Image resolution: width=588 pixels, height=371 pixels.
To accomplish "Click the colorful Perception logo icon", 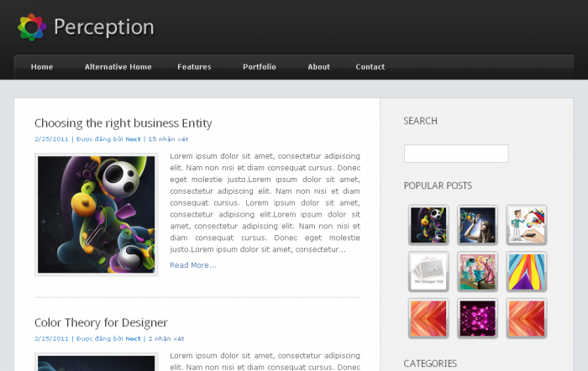I will click(x=31, y=27).
